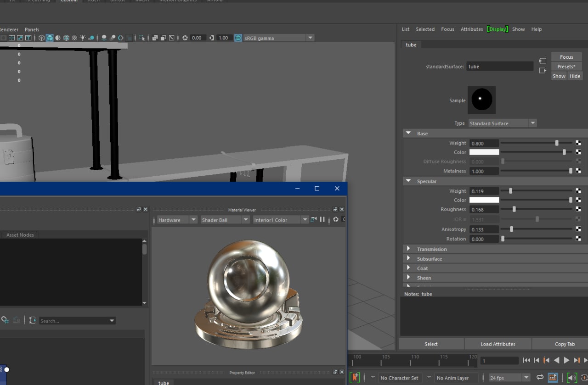Viewport: 588px width, 385px height.
Task: Collapse the Specular section
Action: point(408,181)
